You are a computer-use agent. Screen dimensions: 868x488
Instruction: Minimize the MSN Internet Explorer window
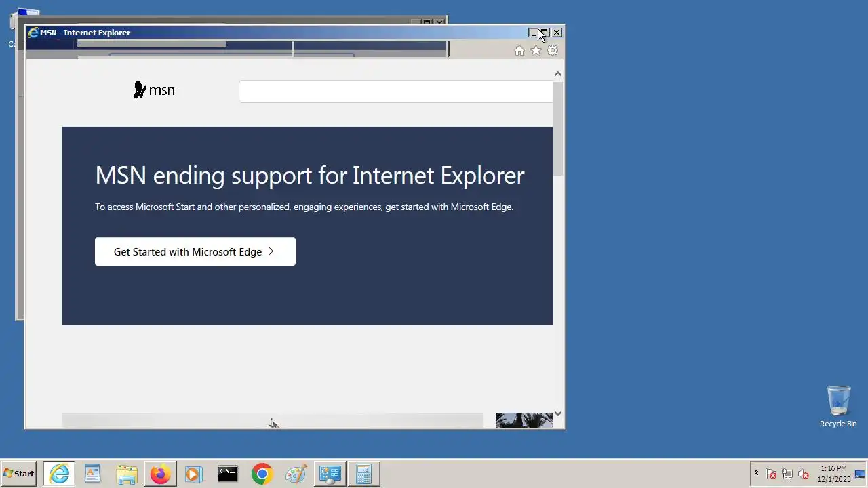tap(533, 33)
